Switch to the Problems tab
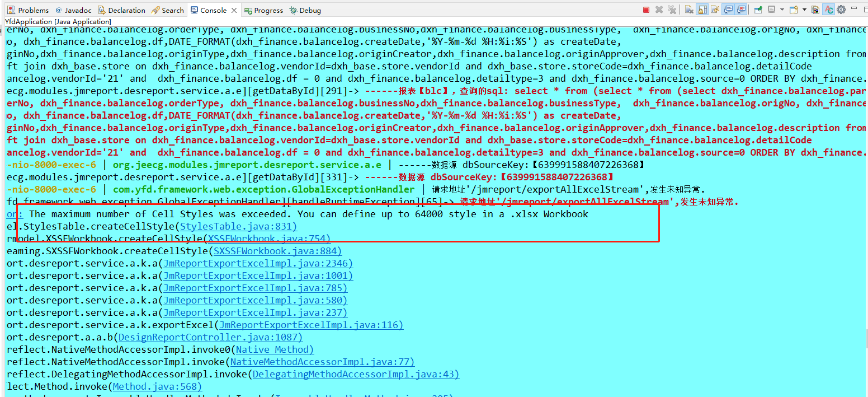Screen dimensions: 868x397 click(29, 10)
